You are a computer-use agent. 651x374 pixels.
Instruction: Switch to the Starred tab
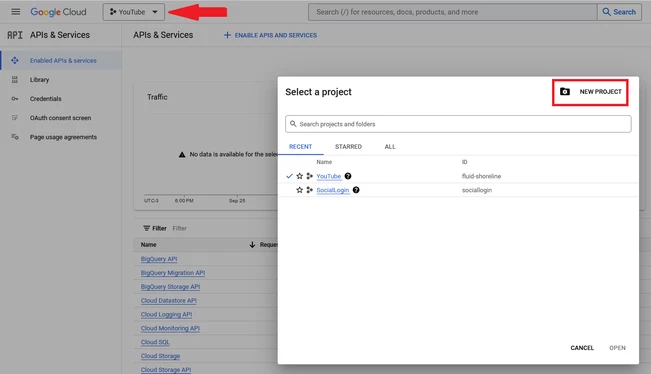348,147
